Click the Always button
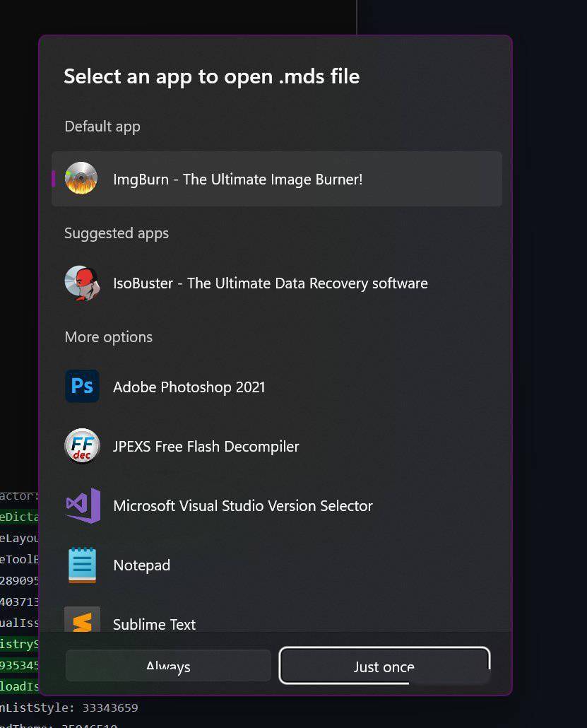Viewport: 587px width, 728px height. 167,665
